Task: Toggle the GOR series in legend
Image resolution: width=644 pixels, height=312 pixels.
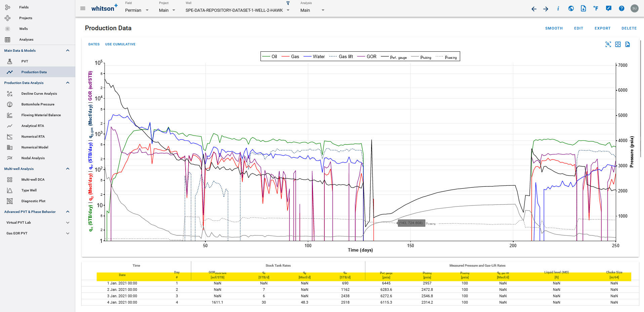Action: coord(367,56)
